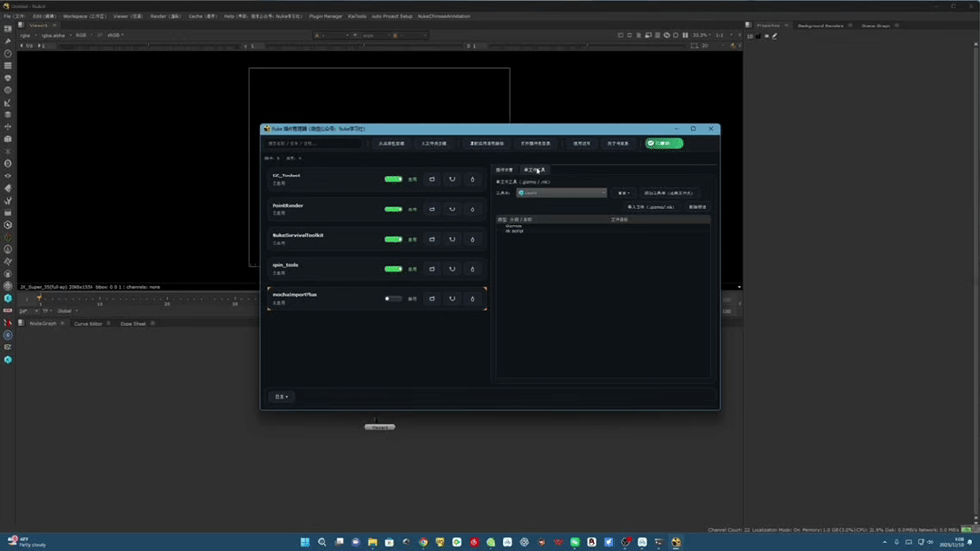980x551 pixels.
Task: Click droplet icon in PointRender row
Action: [x=472, y=210]
